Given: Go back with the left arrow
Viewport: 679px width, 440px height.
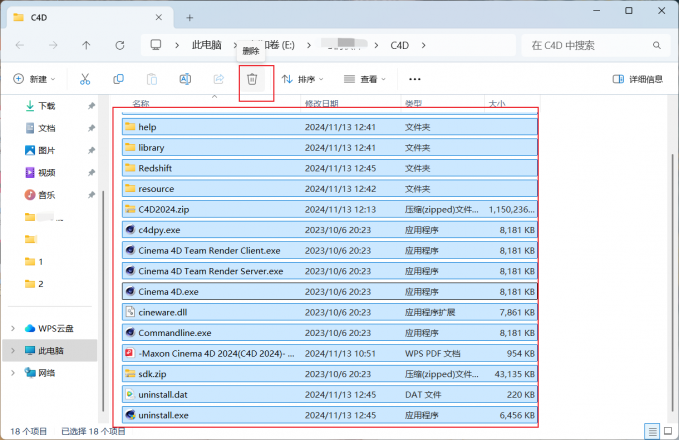Looking at the screenshot, I should (x=20, y=45).
